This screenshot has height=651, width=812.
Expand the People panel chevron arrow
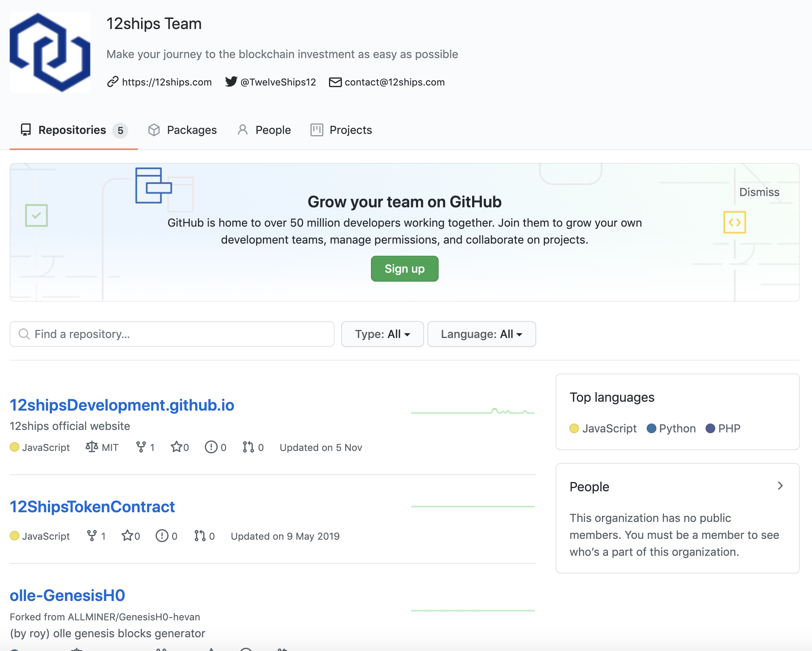(x=780, y=486)
